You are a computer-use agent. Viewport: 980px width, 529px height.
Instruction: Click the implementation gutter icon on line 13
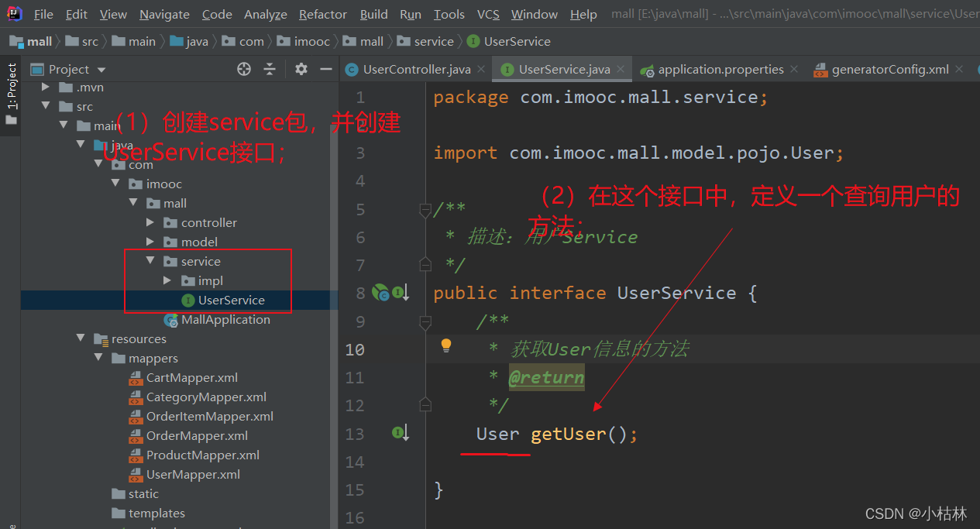[x=401, y=433]
